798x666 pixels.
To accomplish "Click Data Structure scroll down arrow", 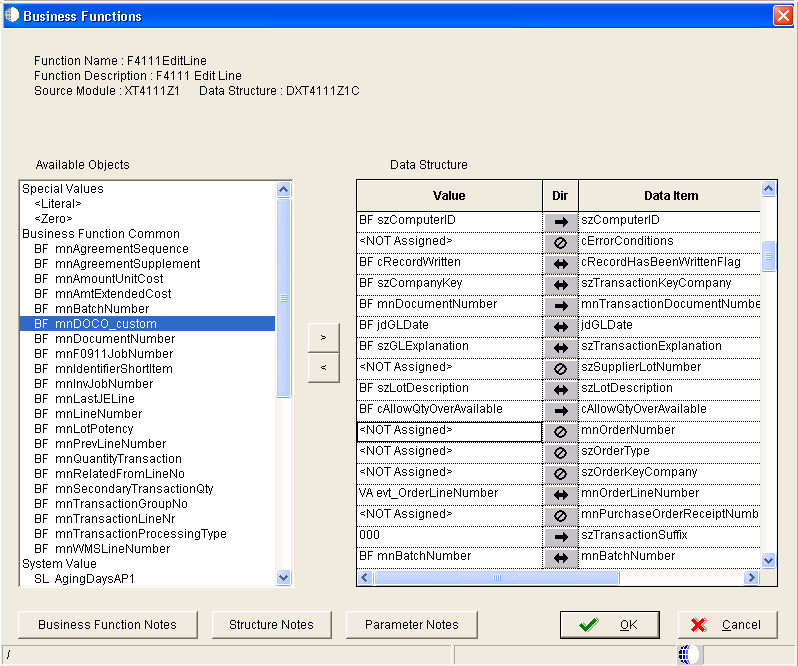I will tap(768, 560).
